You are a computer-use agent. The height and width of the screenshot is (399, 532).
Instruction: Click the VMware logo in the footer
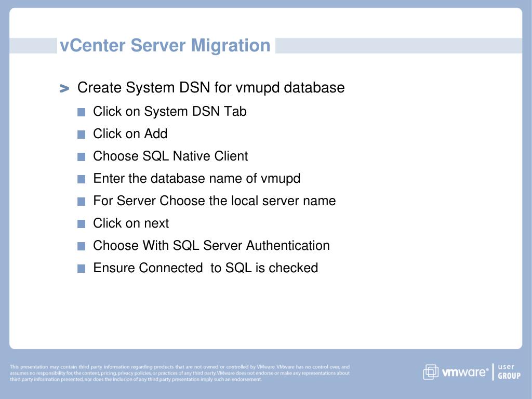tap(456, 372)
